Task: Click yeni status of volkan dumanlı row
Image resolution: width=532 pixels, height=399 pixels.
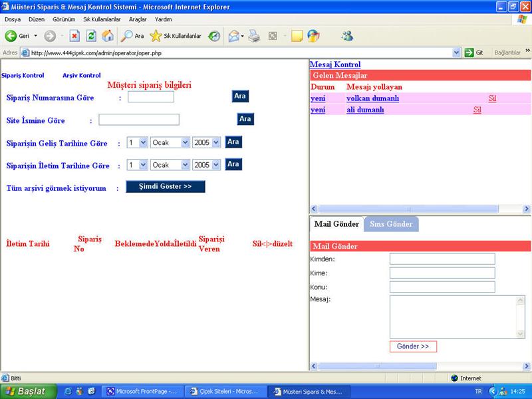Action: pos(318,98)
